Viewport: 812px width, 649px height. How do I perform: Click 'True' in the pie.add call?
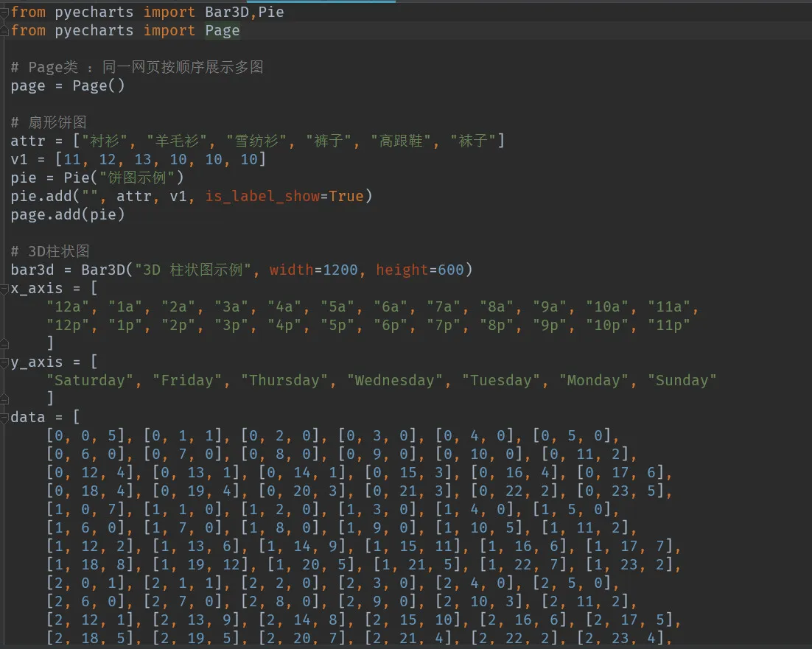[x=346, y=196]
